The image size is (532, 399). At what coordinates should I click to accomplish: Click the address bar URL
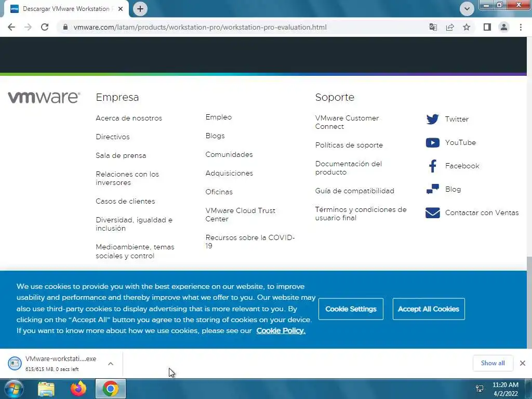[200, 27]
